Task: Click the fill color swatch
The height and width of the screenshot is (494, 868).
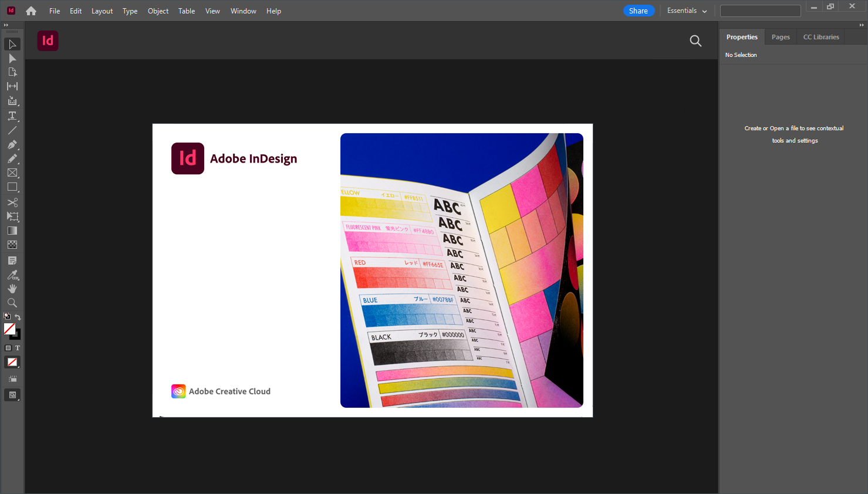Action: (9, 329)
